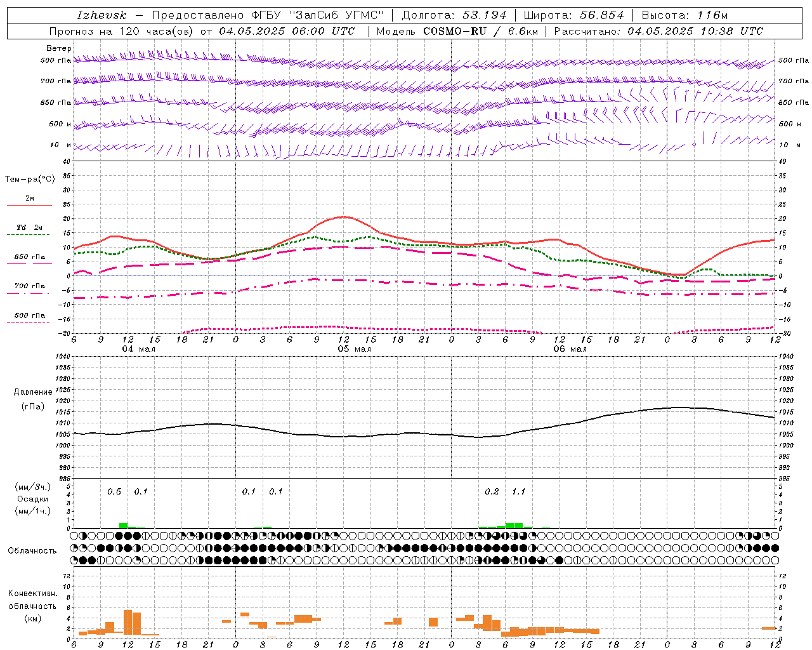The image size is (812, 650).
Task: Click the "Облачность" cloud cover label
Action: (32, 550)
